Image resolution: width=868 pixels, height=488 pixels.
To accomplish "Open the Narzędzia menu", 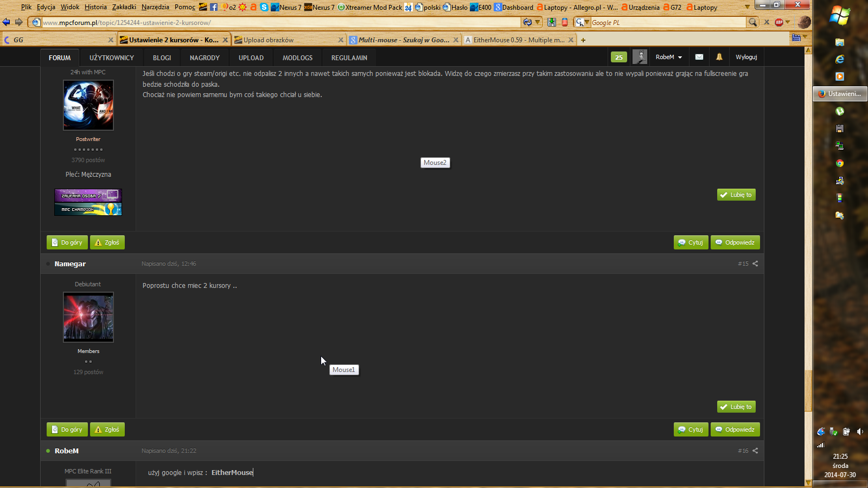I will pos(155,7).
